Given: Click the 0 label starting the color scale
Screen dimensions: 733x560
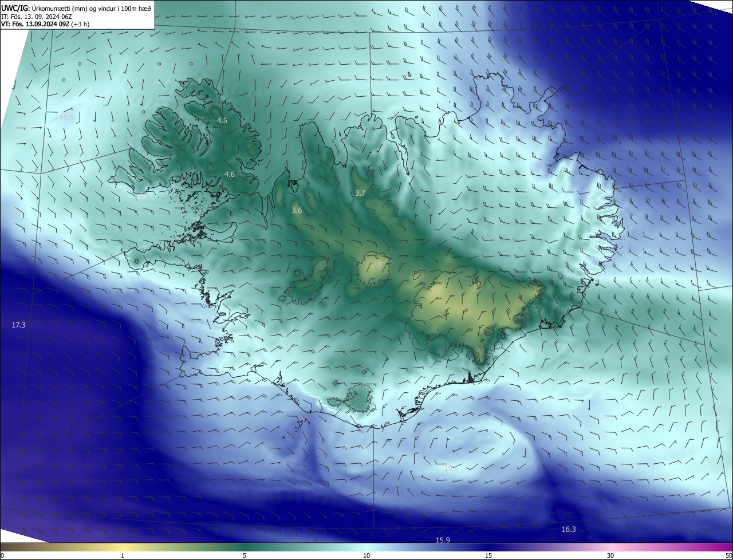Looking at the screenshot, I should [x=2, y=555].
